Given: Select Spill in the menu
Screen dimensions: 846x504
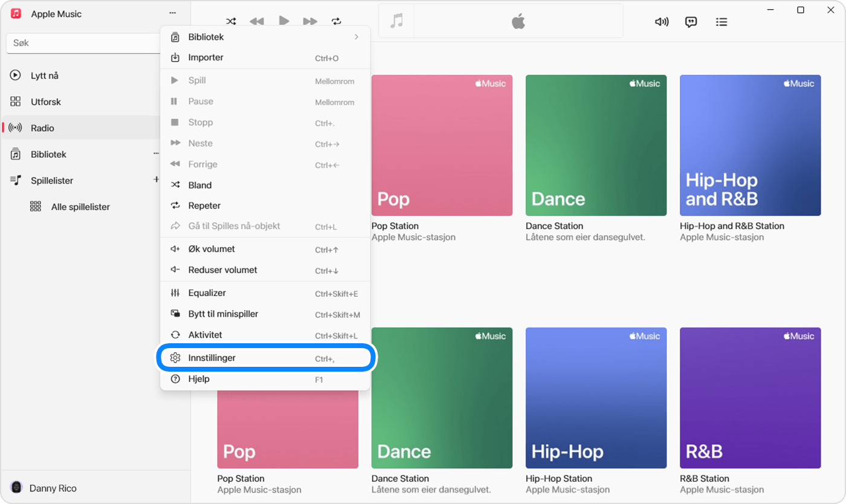Looking at the screenshot, I should click(x=265, y=80).
